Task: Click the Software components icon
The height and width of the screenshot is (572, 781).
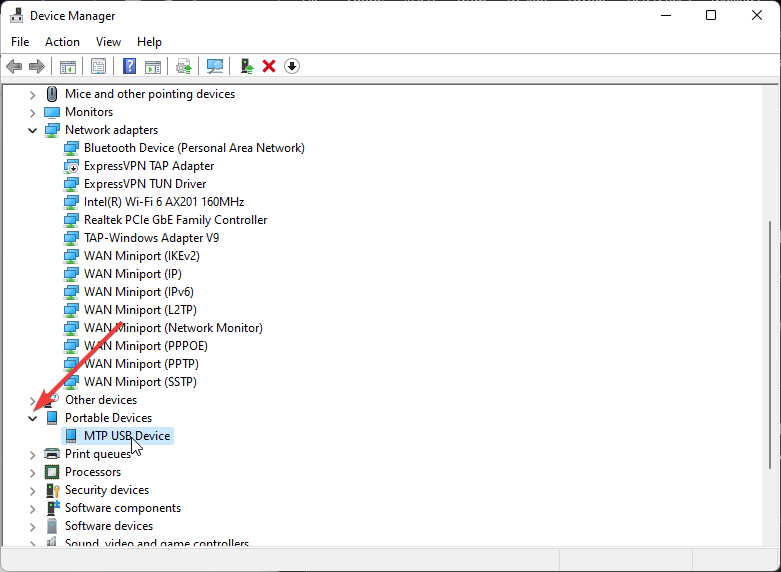Action: pos(52,508)
